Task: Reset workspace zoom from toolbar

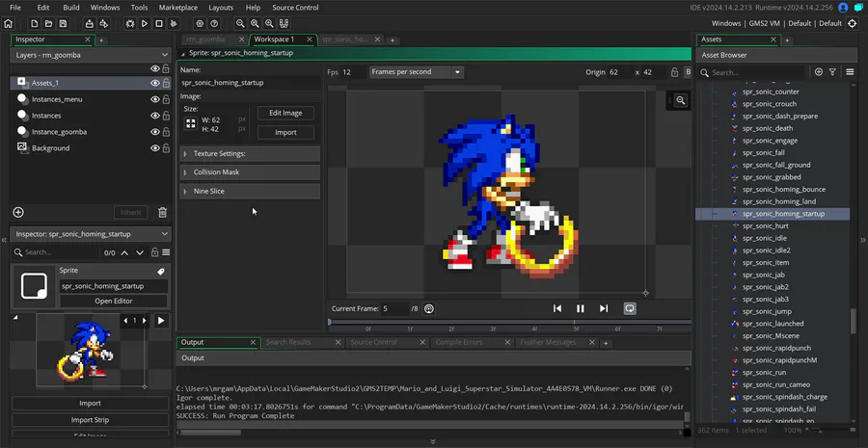Action: pyautogui.click(x=255, y=24)
